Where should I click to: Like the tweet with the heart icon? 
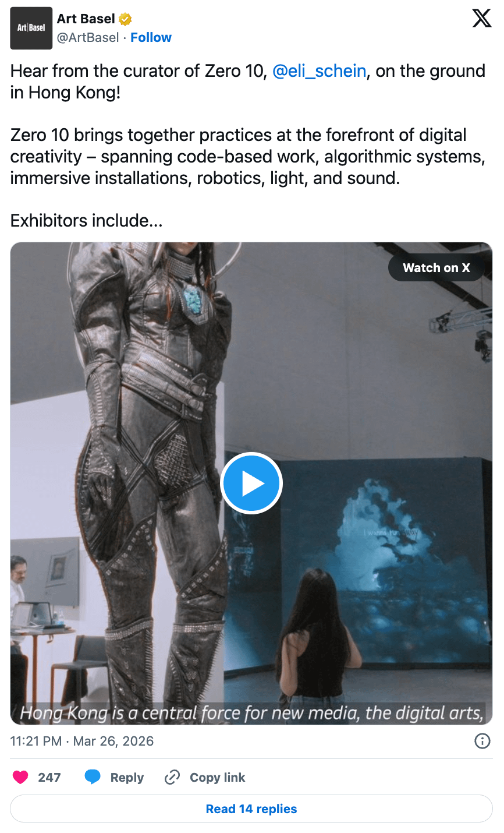[x=21, y=777]
